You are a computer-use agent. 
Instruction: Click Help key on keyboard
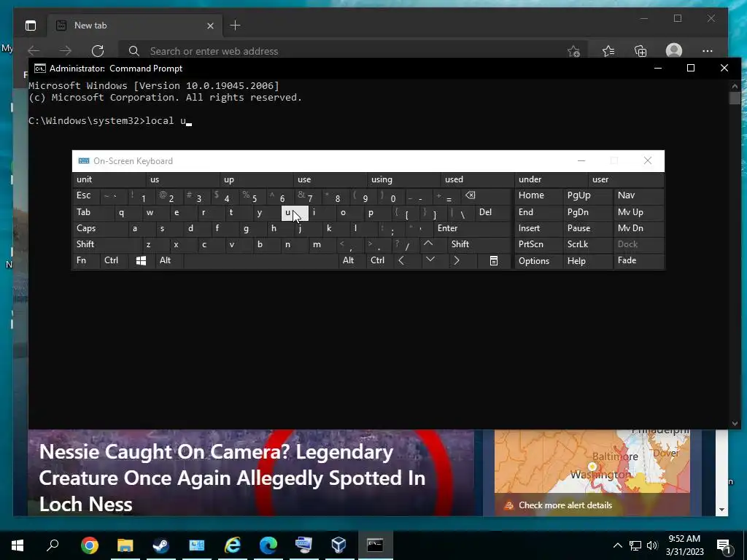pyautogui.click(x=589, y=261)
